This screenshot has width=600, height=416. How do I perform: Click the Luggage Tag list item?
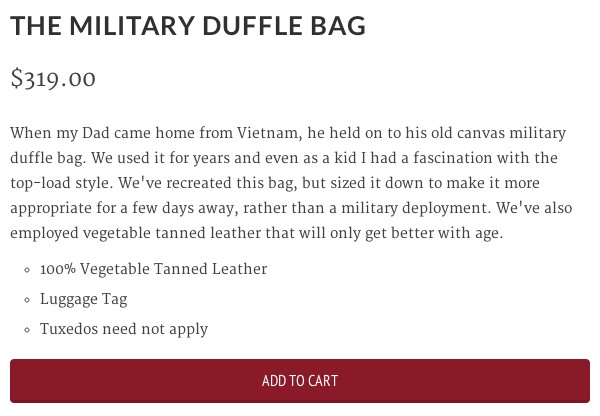(x=83, y=299)
